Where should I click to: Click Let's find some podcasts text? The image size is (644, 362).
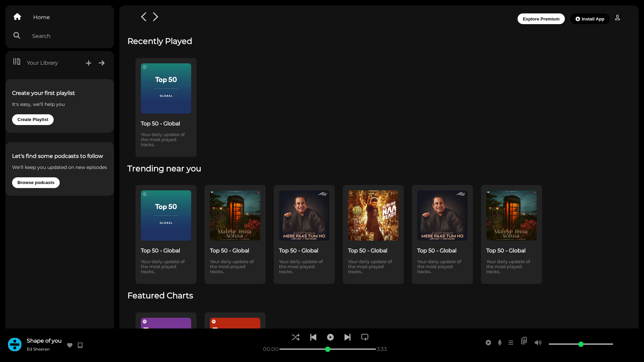pyautogui.click(x=57, y=156)
